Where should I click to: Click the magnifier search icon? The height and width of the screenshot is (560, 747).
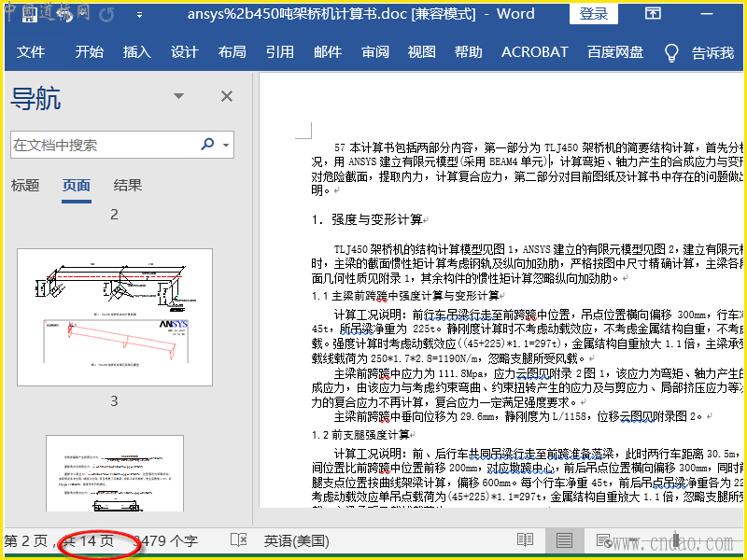tap(207, 144)
